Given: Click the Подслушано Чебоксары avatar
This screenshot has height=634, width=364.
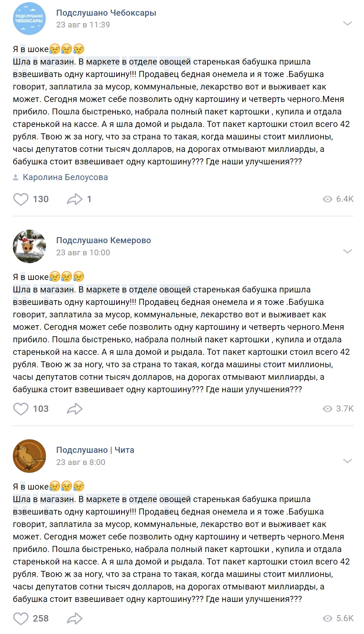Looking at the screenshot, I should tap(30, 19).
